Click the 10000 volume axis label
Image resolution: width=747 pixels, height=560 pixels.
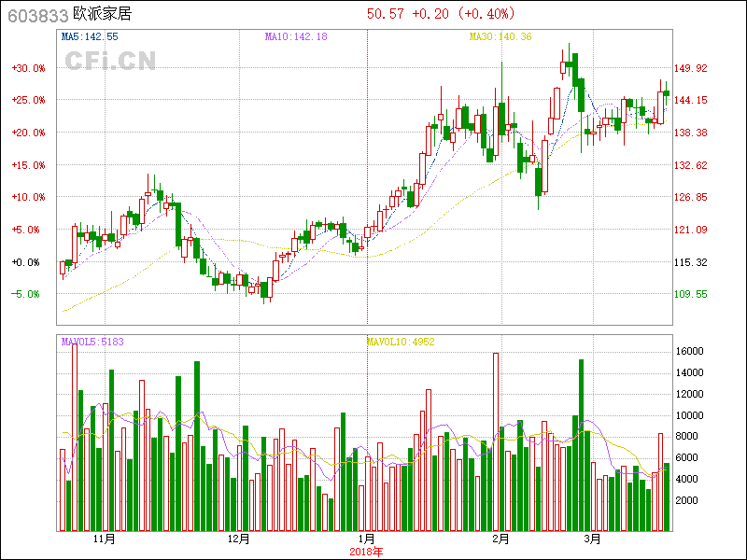click(x=690, y=415)
